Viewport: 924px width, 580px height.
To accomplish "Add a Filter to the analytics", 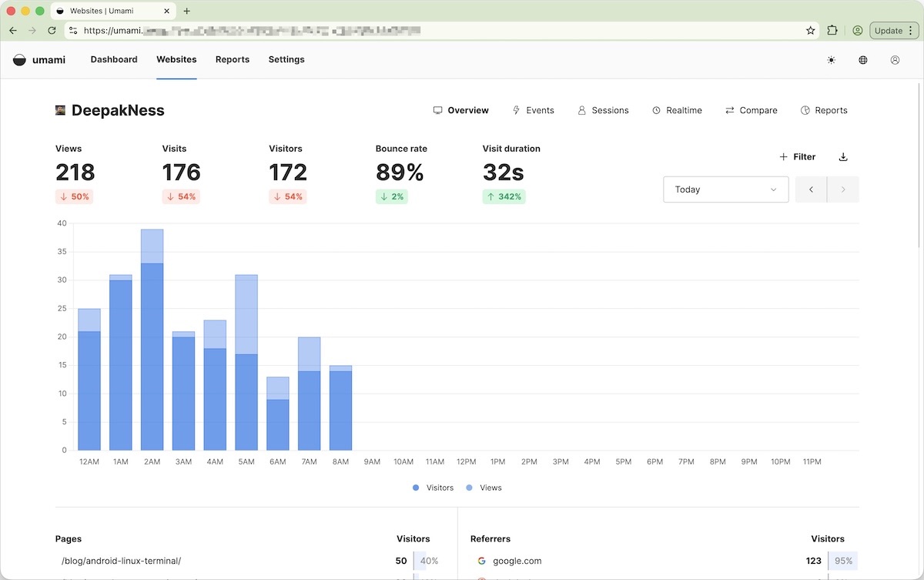I will 797,156.
